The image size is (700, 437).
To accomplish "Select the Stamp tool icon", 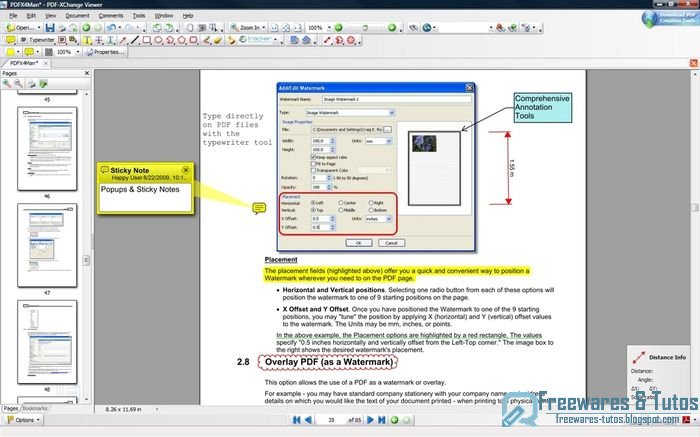I will pos(231,40).
